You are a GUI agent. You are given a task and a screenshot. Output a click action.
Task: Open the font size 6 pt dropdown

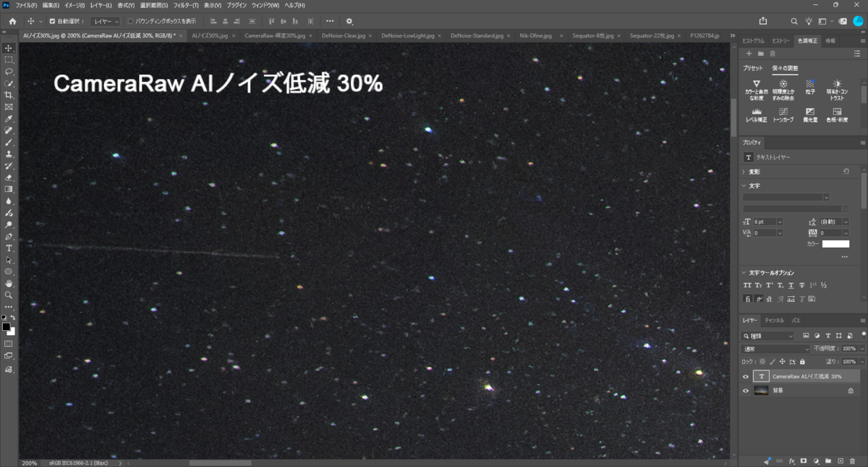(780, 221)
